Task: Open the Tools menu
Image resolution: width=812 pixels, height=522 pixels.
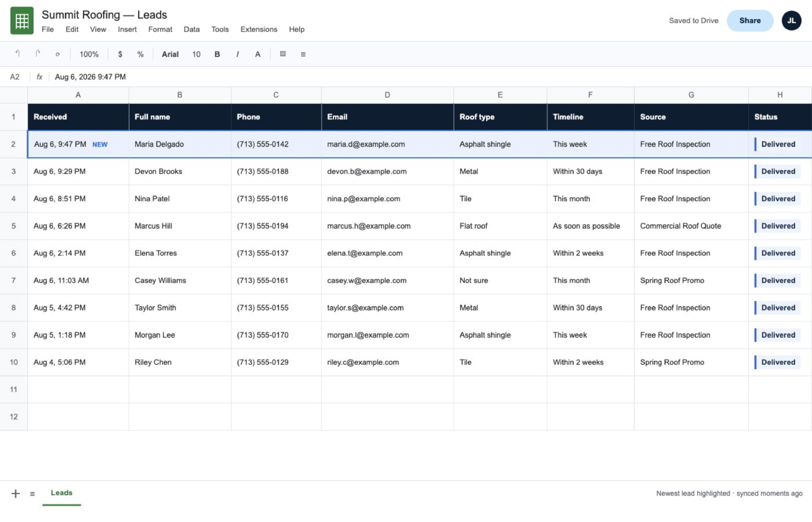Action: point(220,29)
